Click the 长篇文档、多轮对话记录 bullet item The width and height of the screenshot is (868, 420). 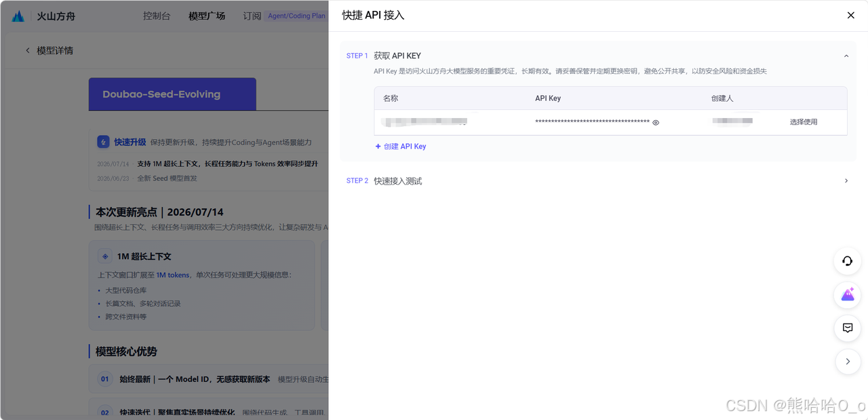(x=142, y=304)
